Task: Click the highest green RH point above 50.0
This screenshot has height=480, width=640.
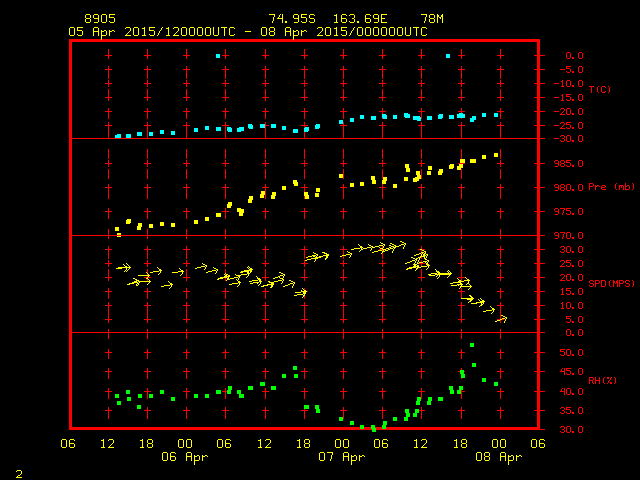Action: tap(472, 345)
